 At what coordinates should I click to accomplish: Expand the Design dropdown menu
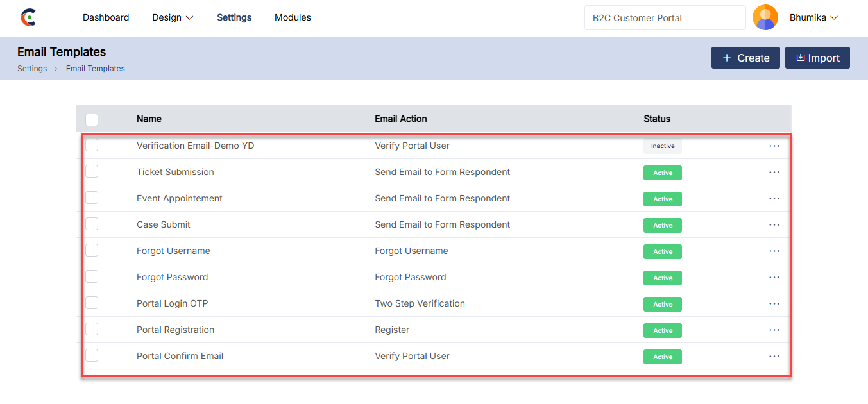[173, 18]
